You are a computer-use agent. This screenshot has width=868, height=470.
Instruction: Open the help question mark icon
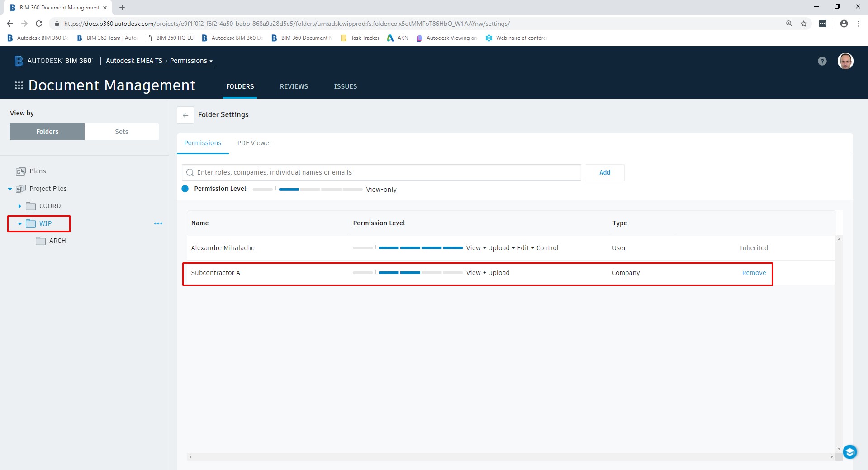click(x=822, y=61)
